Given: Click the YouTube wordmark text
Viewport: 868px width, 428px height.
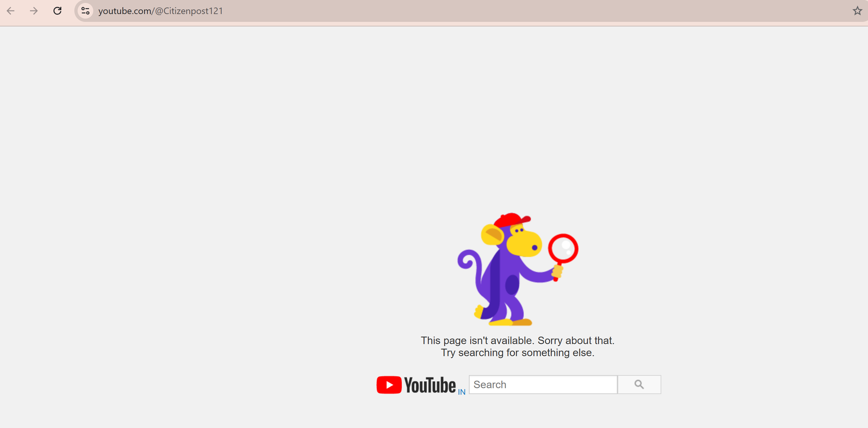Looking at the screenshot, I should click(430, 385).
